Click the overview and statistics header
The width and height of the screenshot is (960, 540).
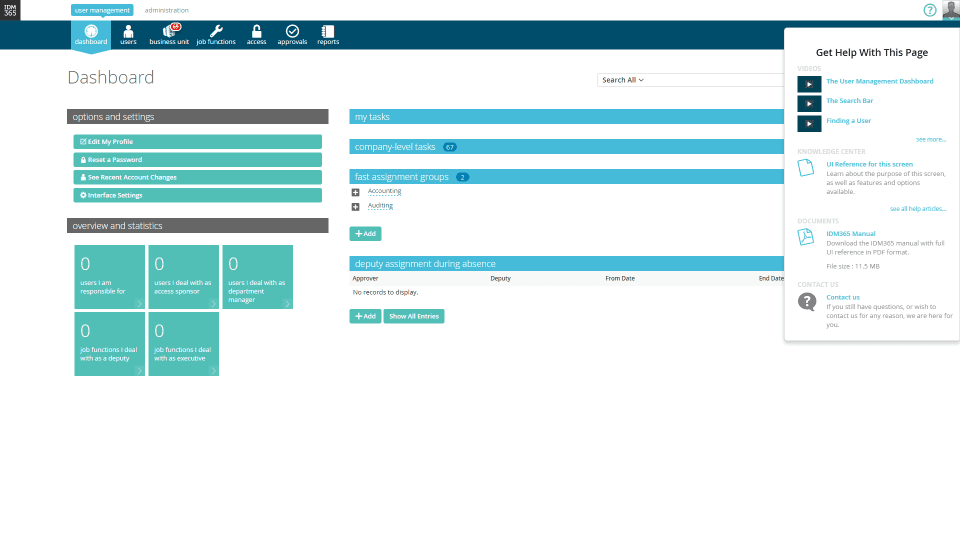[198, 226]
